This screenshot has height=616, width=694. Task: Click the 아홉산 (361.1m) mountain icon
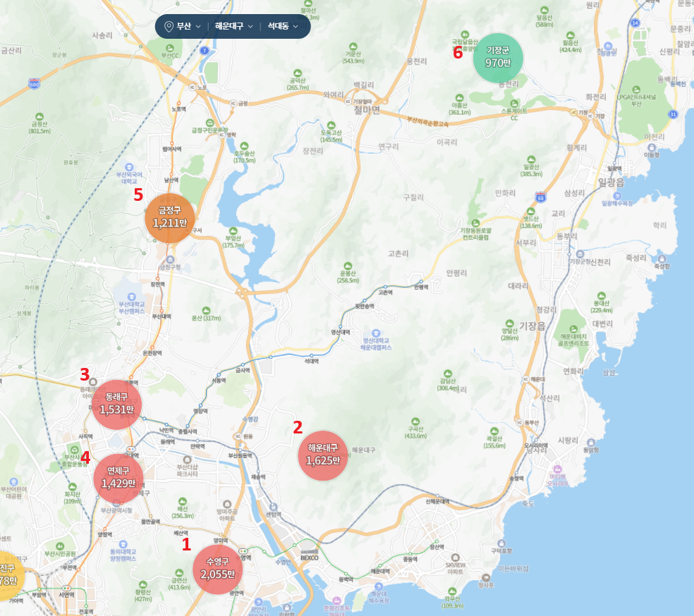(461, 98)
